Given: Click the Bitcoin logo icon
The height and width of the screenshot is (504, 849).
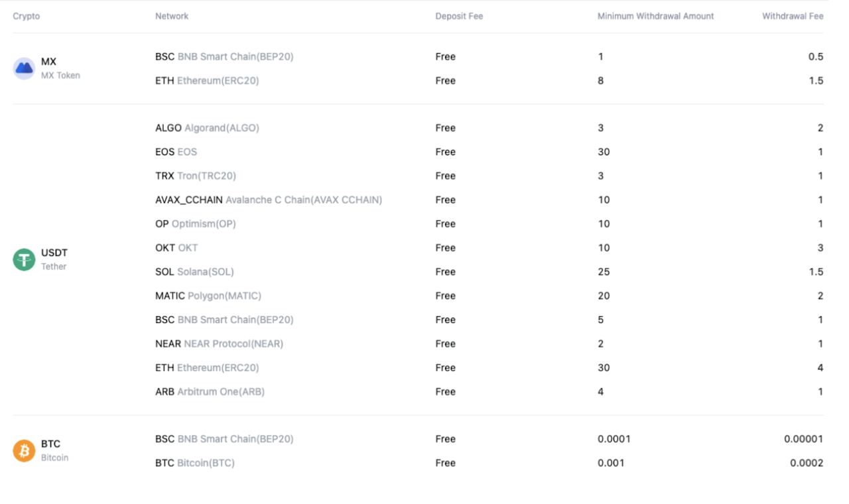Looking at the screenshot, I should pyautogui.click(x=24, y=451).
